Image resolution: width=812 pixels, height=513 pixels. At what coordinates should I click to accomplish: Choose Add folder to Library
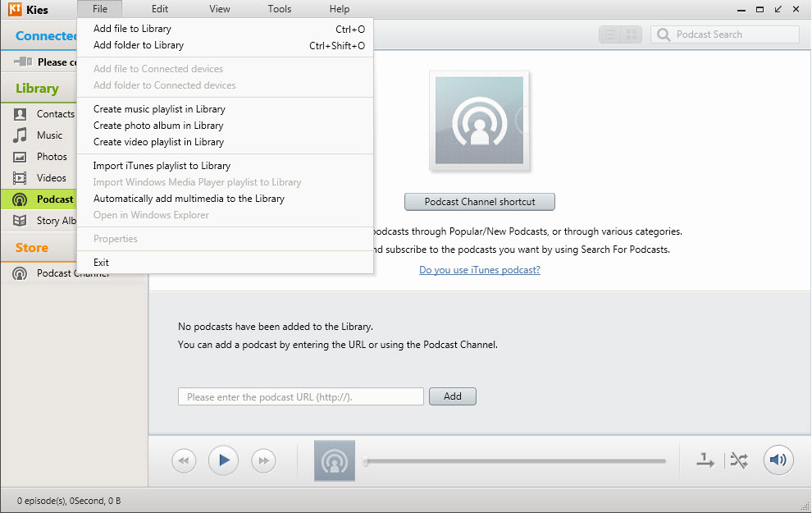pyautogui.click(x=226, y=46)
